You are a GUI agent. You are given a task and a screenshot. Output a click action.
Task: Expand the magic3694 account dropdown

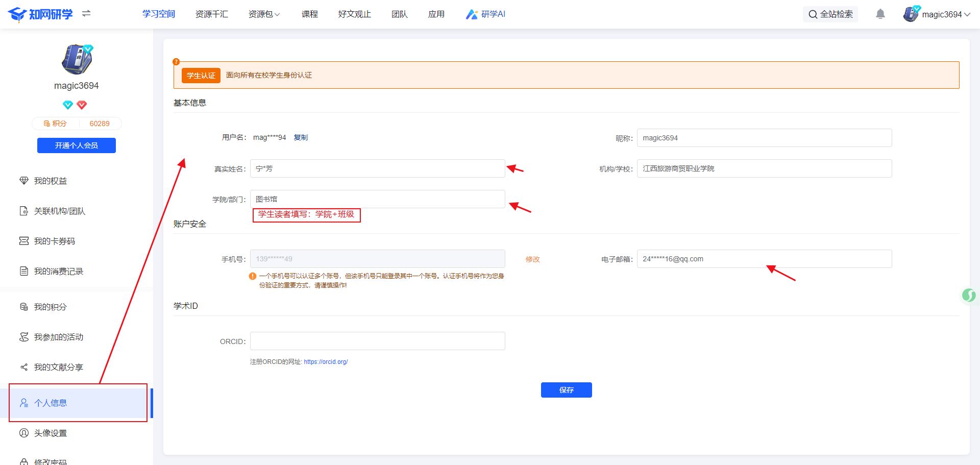coord(937,14)
